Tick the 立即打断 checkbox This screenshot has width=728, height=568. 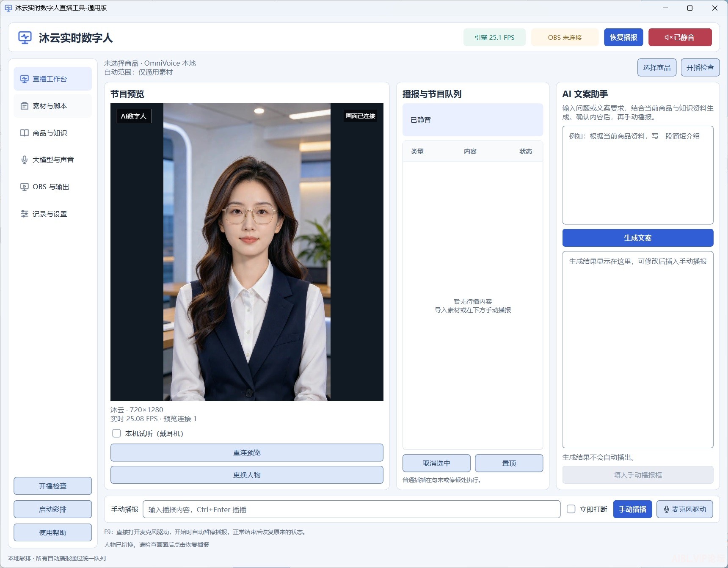point(571,509)
